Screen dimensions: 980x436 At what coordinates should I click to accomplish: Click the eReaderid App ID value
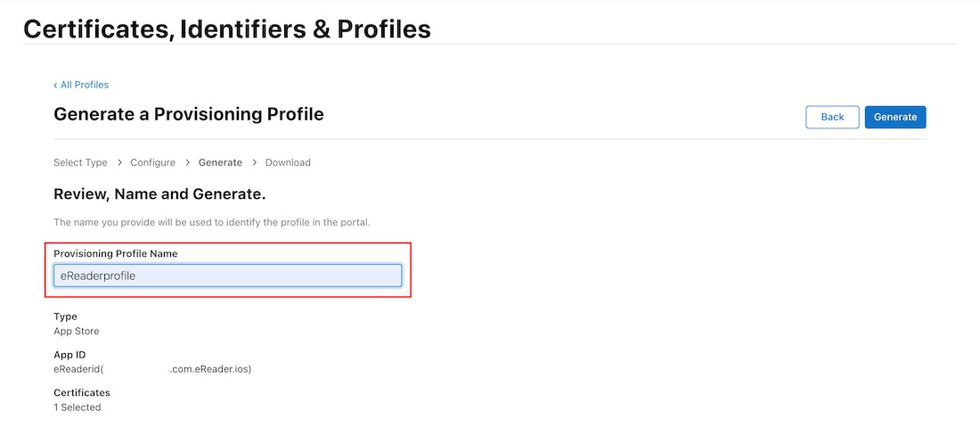[152, 369]
